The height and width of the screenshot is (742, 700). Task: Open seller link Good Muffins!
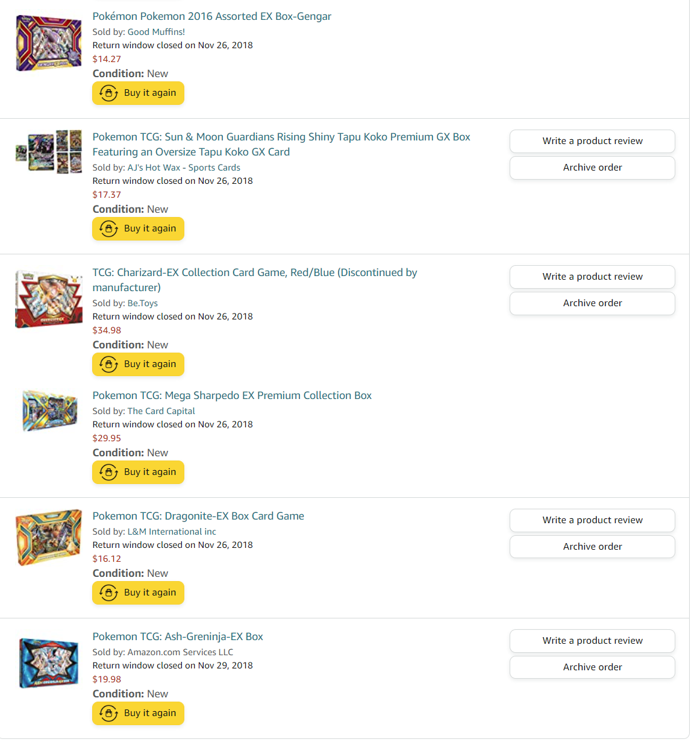(x=156, y=32)
